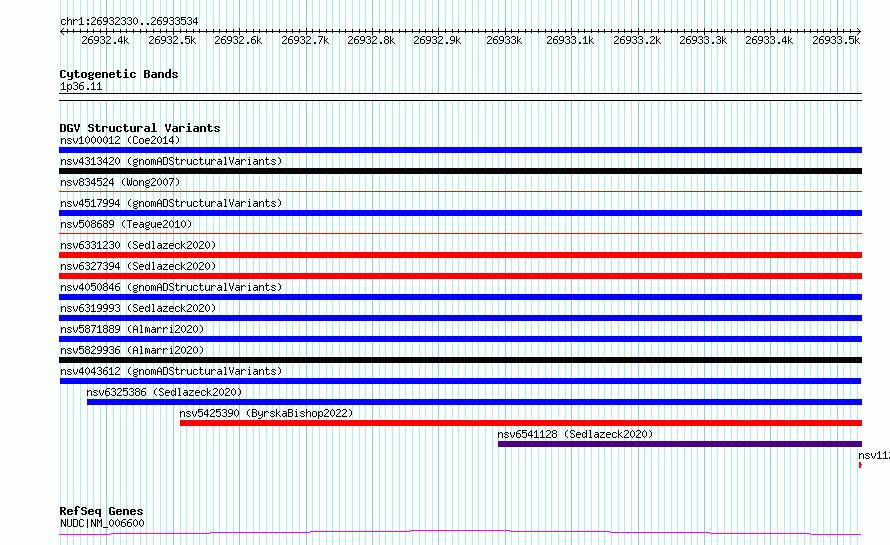Click the 26932.5k ruler position
The width and height of the screenshot is (890, 545).
click(x=172, y=40)
